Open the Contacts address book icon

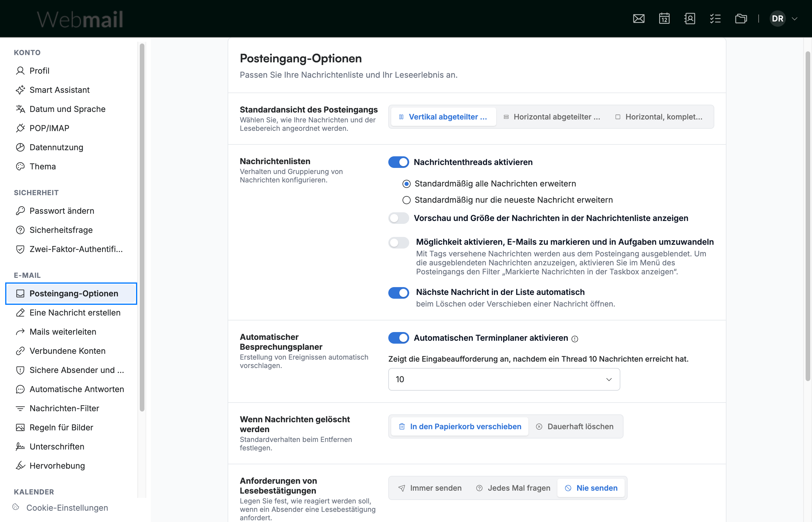[x=690, y=19]
